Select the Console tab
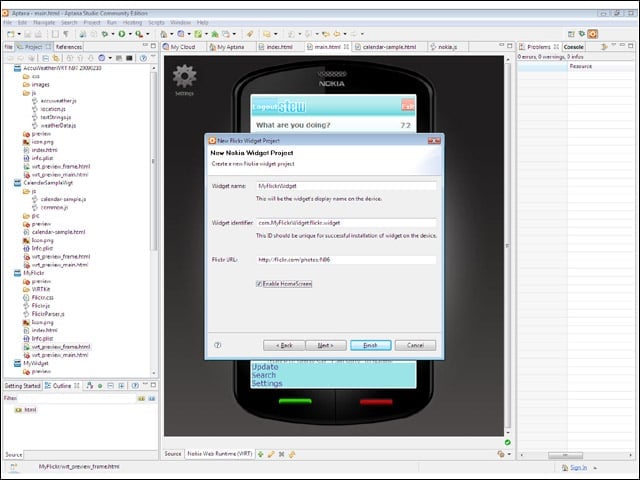Screen dimensions: 640x480 pyautogui.click(x=573, y=47)
